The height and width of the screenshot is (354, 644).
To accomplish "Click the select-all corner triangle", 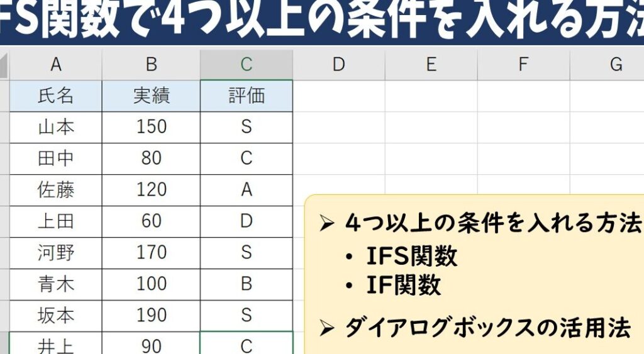I will [4, 65].
